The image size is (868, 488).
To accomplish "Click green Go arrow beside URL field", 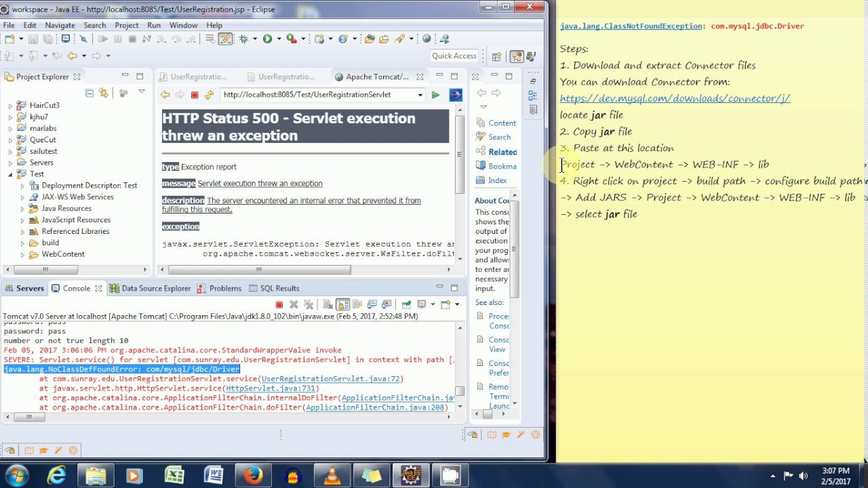I will coord(435,95).
